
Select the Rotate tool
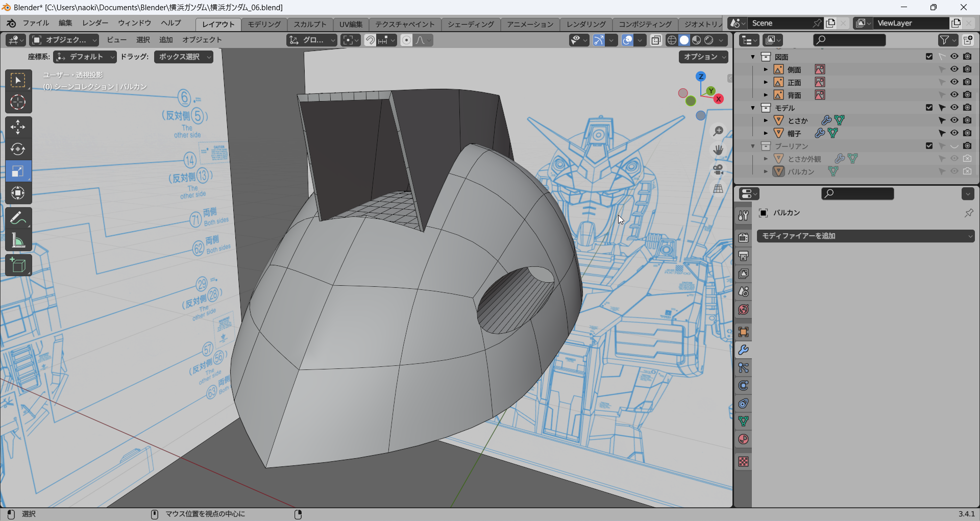(x=18, y=149)
